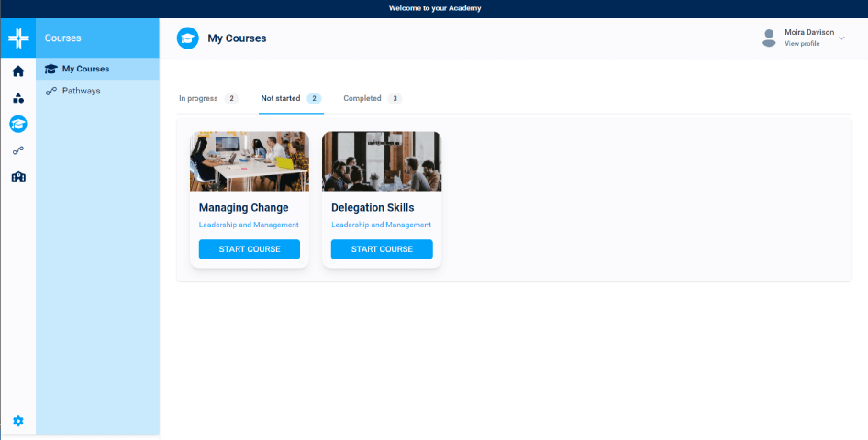The width and height of the screenshot is (868, 440).
Task: Open the Completed tab
Action: [x=372, y=98]
